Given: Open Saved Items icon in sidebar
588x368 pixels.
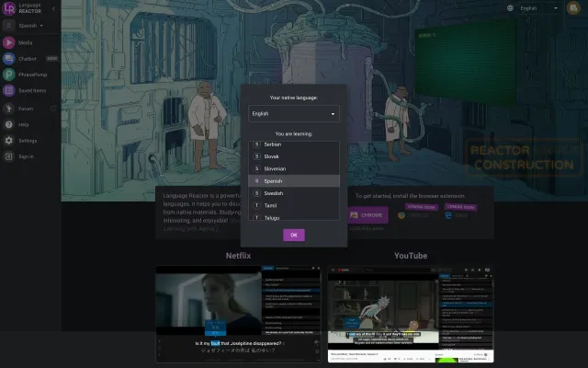Looking at the screenshot, I should [x=8, y=89].
